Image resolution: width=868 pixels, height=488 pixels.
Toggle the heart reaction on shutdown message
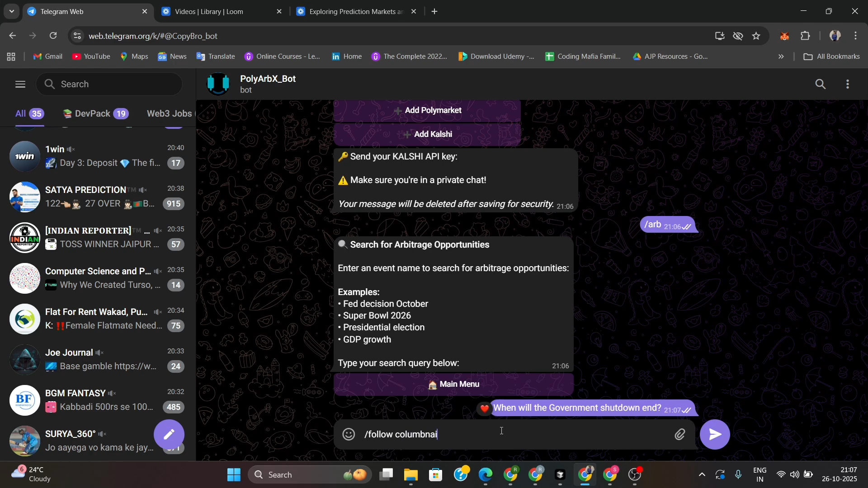point(484,408)
